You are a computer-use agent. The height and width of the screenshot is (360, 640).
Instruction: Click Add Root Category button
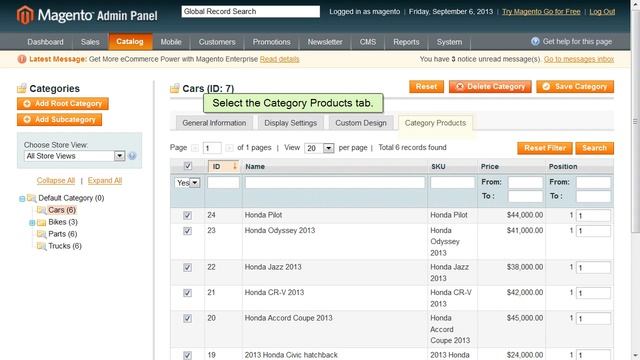(x=62, y=104)
